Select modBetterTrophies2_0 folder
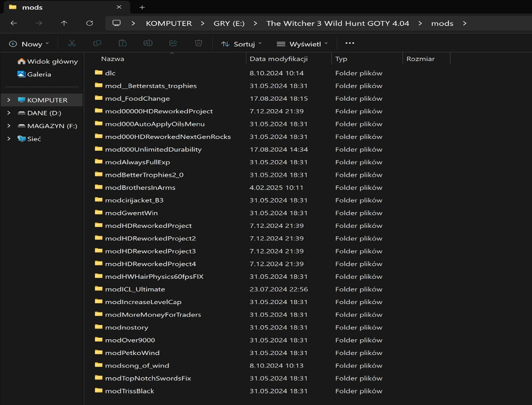Viewport: 532px width, 405px height. coord(144,175)
